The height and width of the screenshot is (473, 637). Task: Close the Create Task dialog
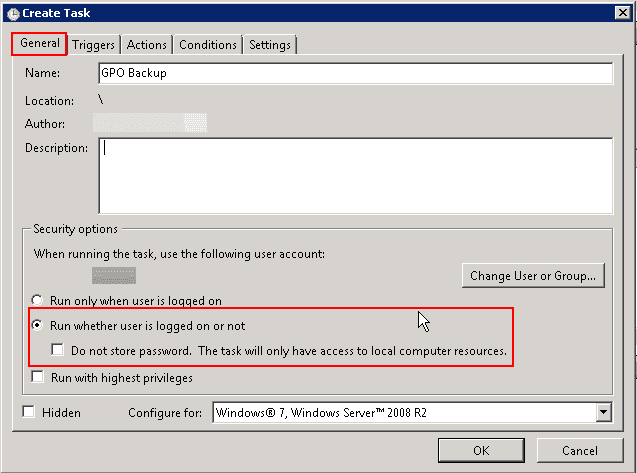[622, 13]
